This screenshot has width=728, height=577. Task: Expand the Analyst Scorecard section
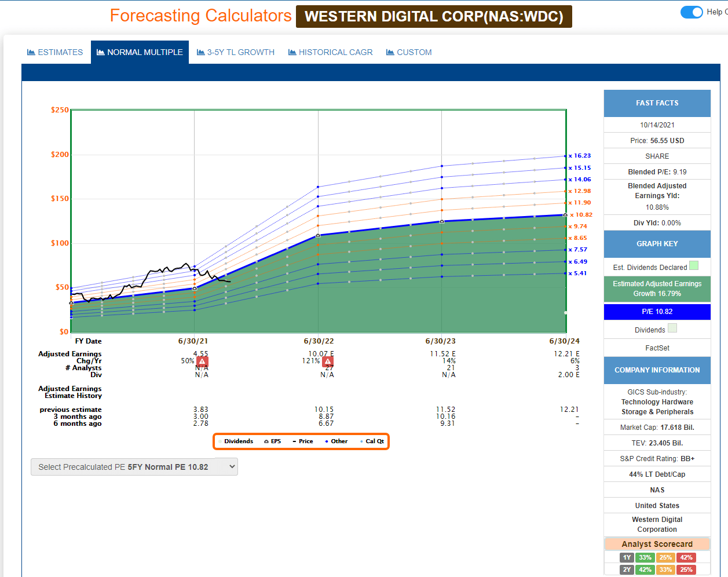[x=657, y=543]
